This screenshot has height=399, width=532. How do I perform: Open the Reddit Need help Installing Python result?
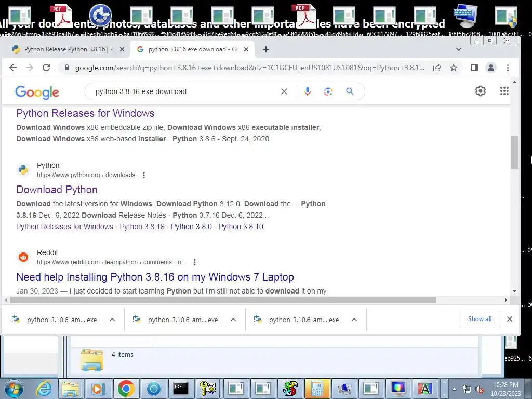[155, 277]
